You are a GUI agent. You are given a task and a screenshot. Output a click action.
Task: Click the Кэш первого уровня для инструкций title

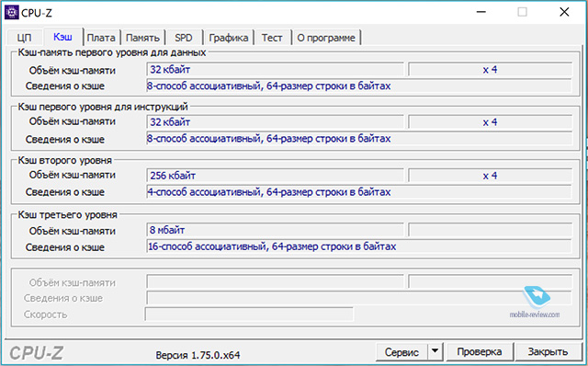[103, 107]
